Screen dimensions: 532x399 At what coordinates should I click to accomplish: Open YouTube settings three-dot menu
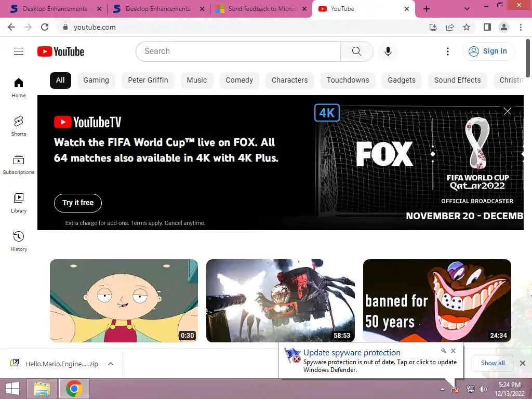[x=447, y=51]
